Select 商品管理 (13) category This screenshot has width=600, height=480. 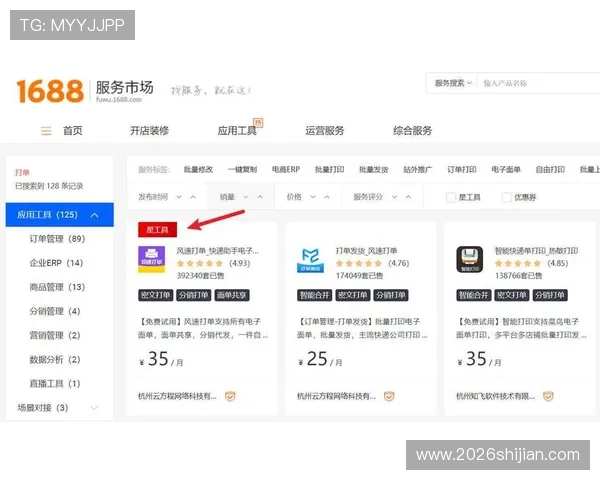pos(57,287)
